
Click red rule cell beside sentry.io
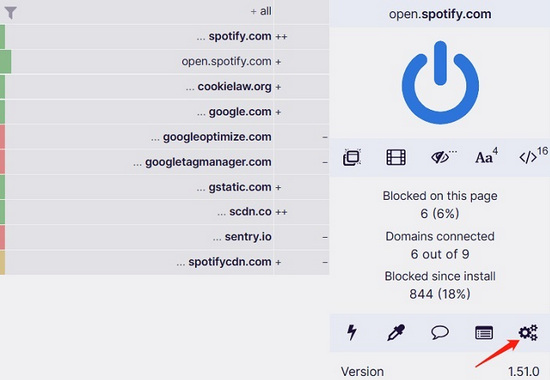coord(2,237)
